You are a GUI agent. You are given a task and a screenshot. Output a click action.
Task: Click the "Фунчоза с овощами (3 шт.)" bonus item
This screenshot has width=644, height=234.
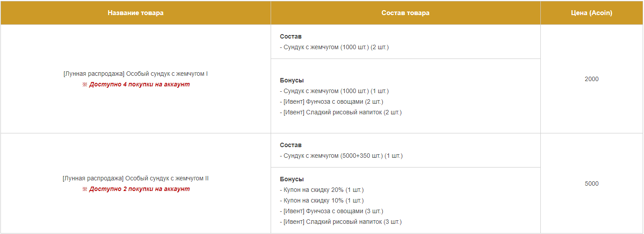(331, 211)
